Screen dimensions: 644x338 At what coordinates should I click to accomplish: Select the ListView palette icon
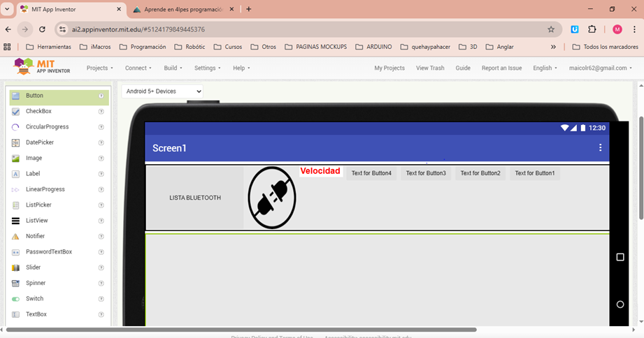point(16,221)
